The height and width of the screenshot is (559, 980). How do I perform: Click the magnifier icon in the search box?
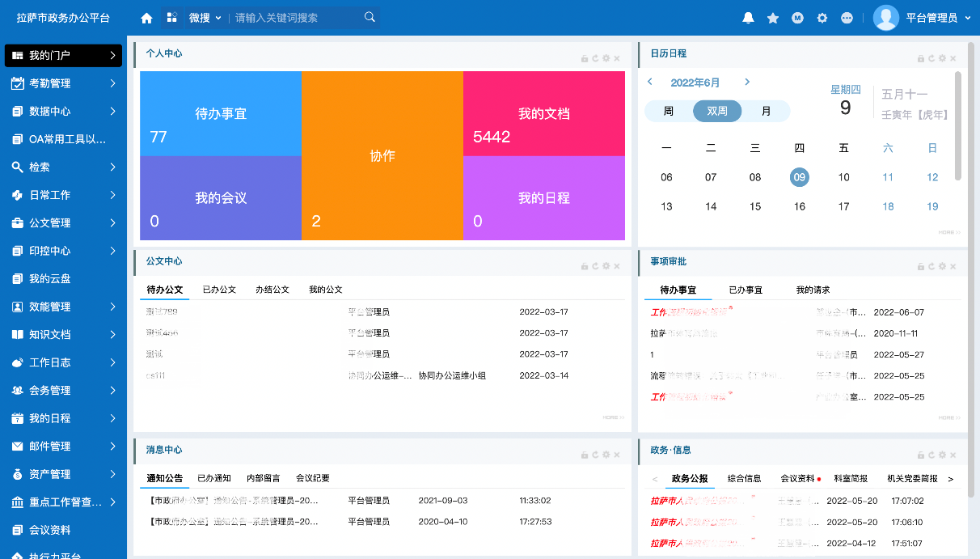[370, 17]
